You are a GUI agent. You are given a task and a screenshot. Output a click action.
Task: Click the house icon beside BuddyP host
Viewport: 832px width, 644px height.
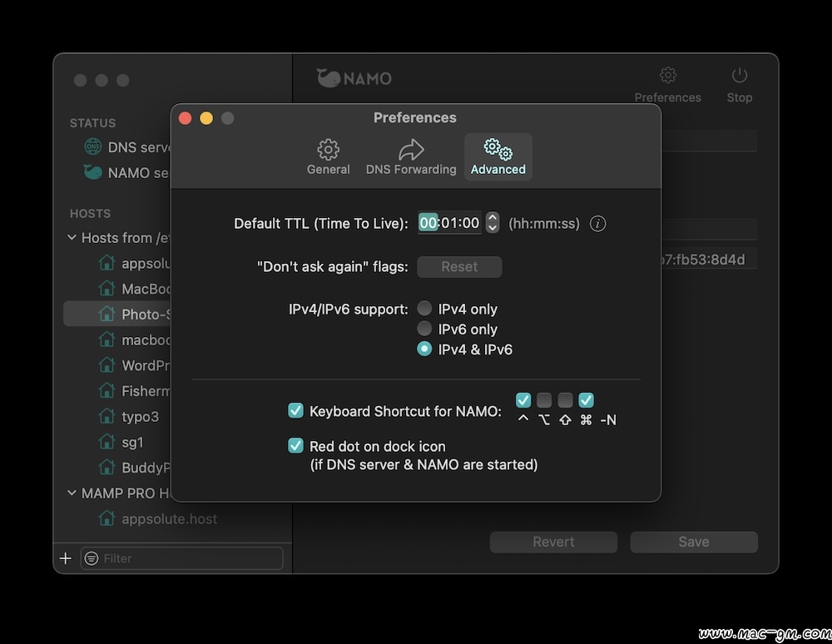[106, 467]
